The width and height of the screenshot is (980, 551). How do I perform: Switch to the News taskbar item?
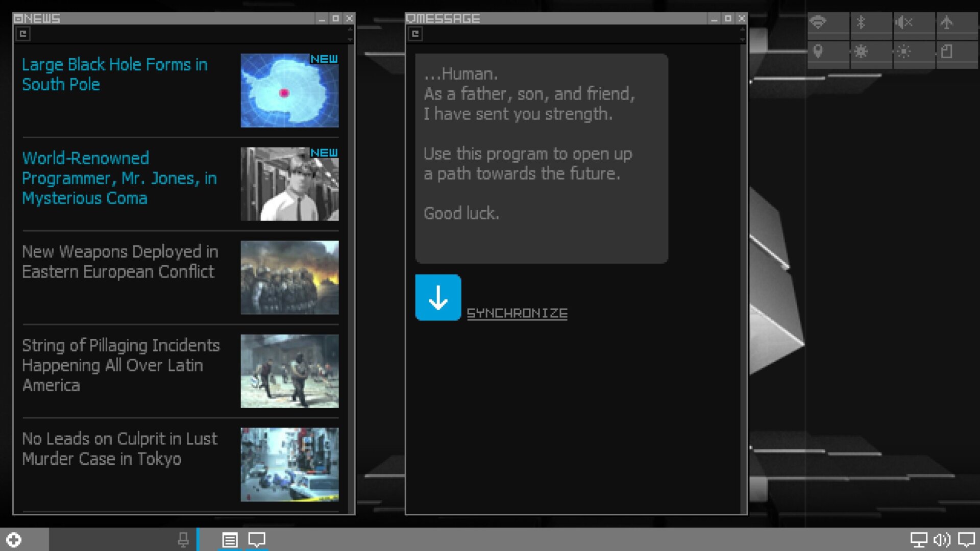pyautogui.click(x=230, y=540)
